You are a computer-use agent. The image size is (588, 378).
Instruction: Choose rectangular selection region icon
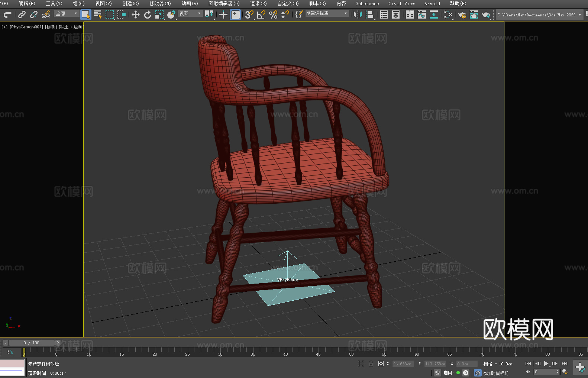[110, 14]
